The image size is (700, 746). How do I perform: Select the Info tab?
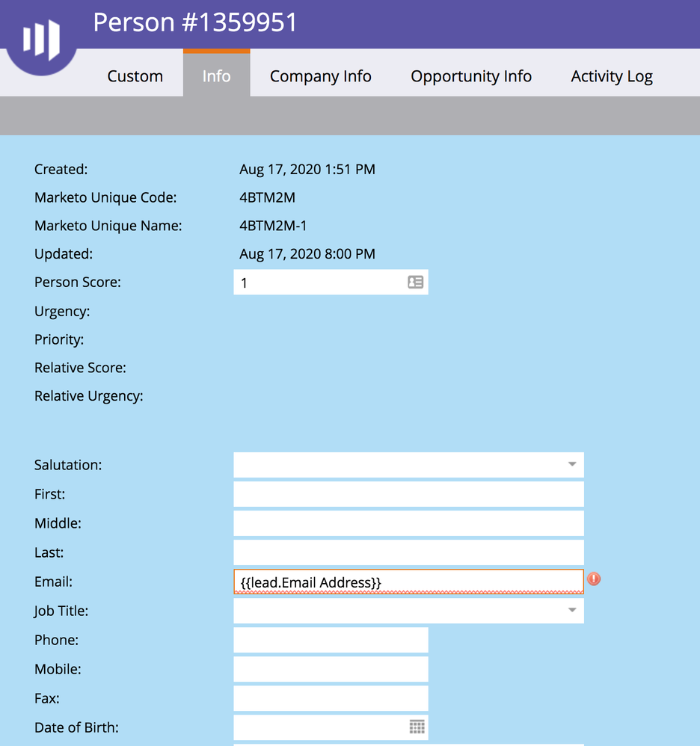(217, 74)
